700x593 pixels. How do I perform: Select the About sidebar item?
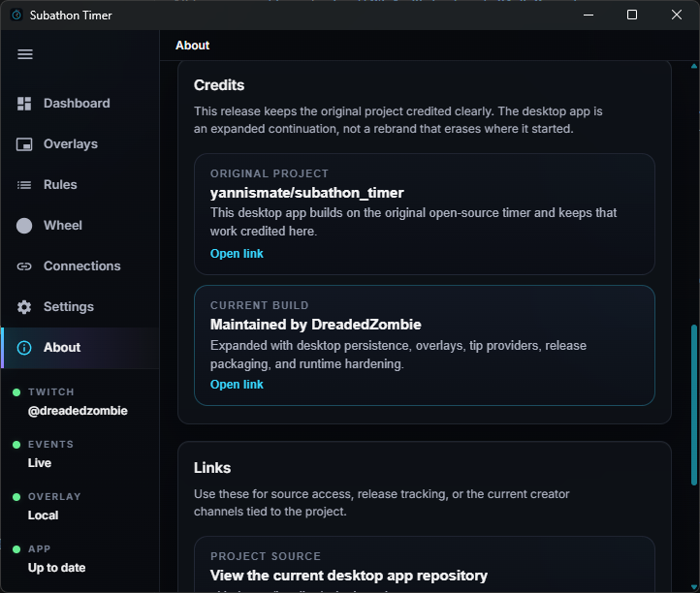tap(80, 348)
